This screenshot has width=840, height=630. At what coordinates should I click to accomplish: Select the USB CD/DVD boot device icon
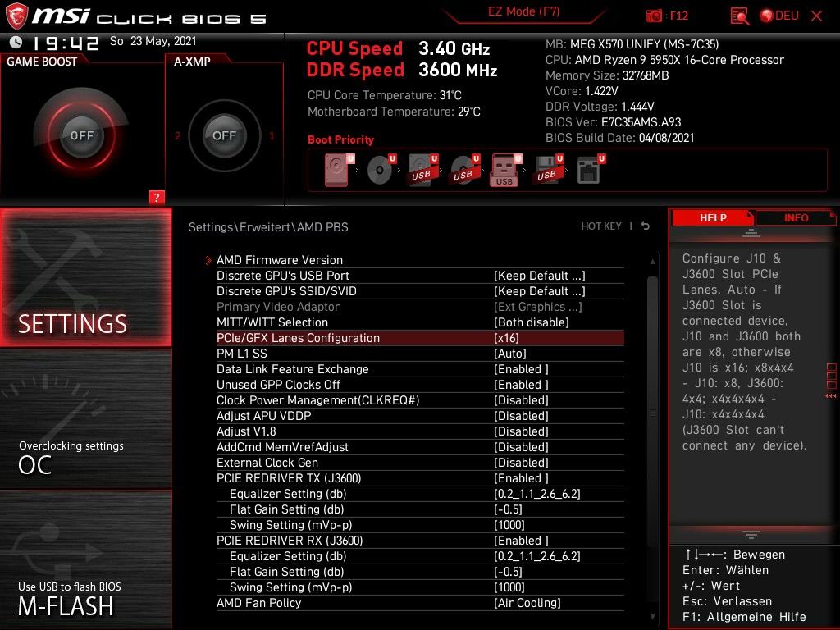[465, 170]
